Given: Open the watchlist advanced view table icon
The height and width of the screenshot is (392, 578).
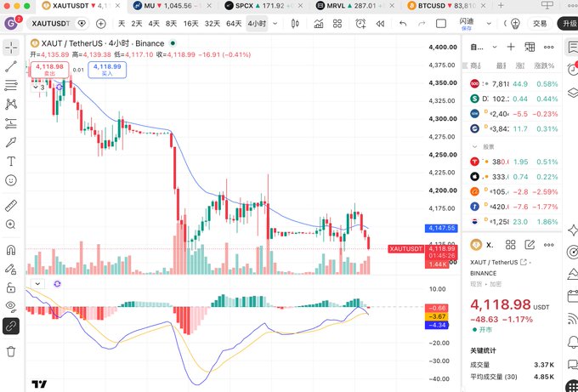Looking at the screenshot, I should click(530, 47).
